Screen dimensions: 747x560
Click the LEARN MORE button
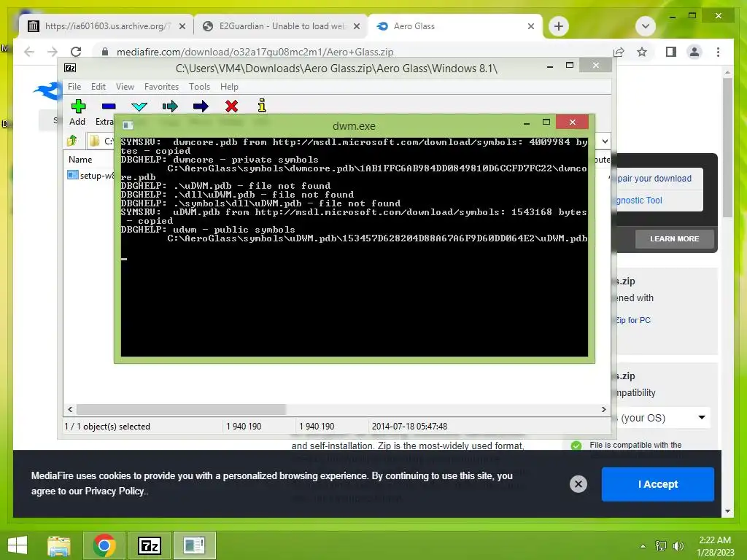(x=674, y=238)
